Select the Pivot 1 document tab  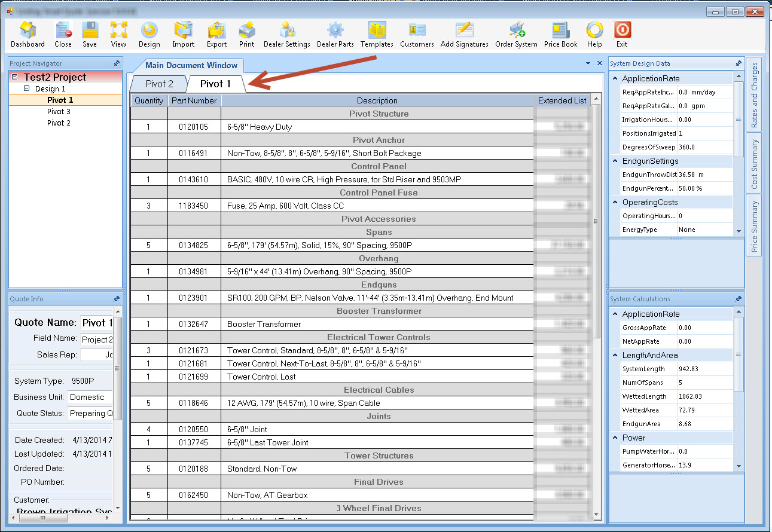point(215,84)
